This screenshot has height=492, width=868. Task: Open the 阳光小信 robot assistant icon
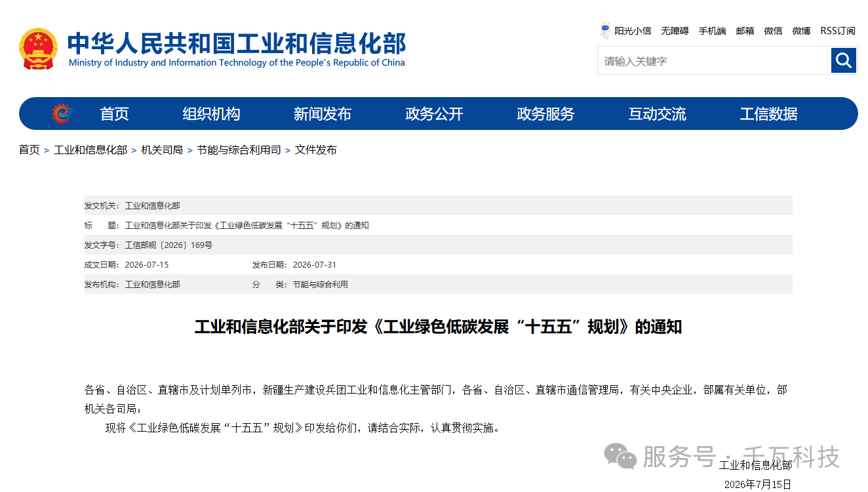[605, 31]
